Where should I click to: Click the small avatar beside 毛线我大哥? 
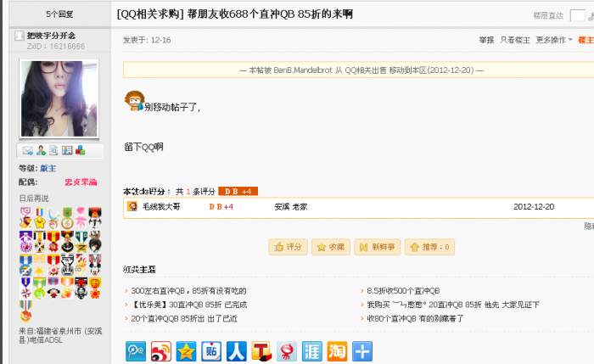pyautogui.click(x=132, y=206)
